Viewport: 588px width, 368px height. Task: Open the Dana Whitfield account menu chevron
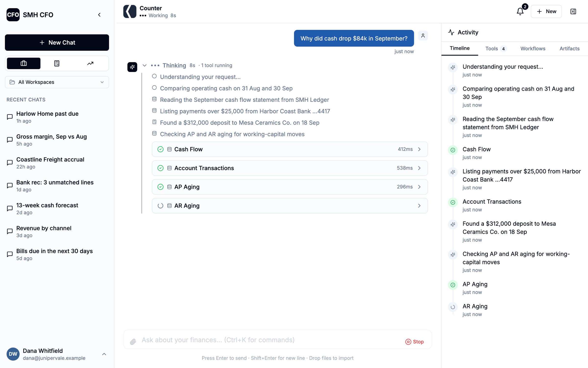[104, 354]
